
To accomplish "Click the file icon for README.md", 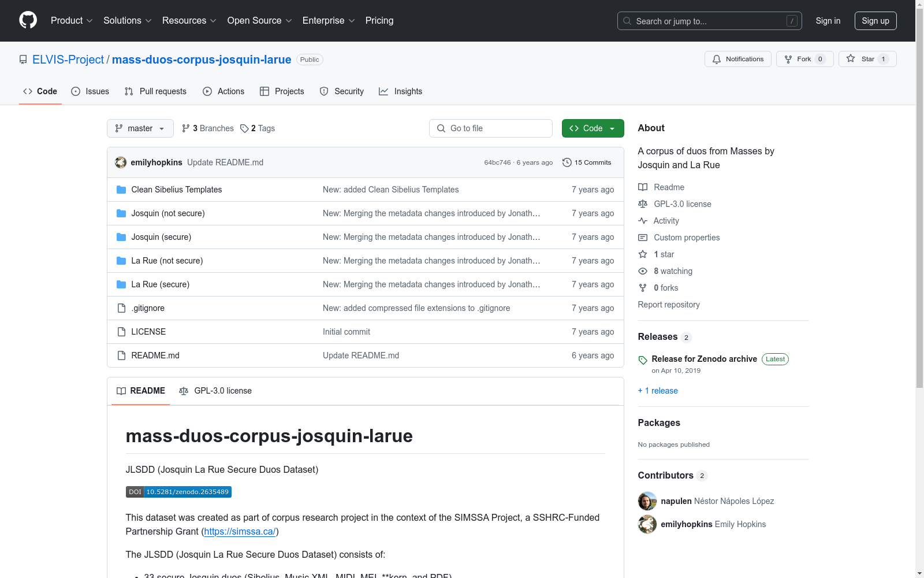I will tap(121, 355).
